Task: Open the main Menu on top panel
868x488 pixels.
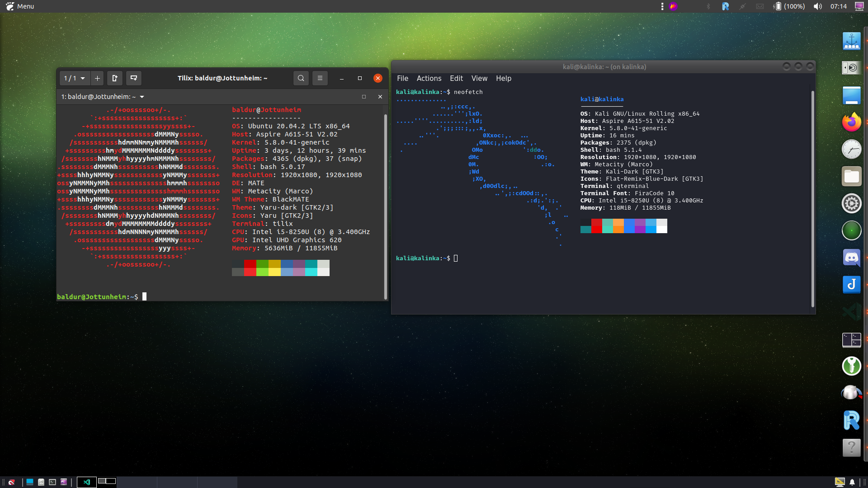Action: (20, 6)
